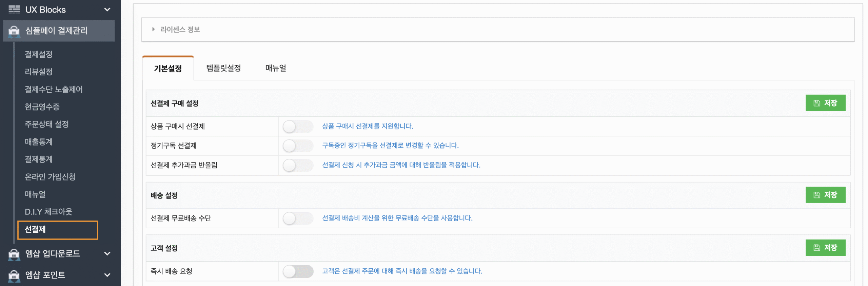Enable 선결제 무료배송 수단 switch
868x286 pixels.
298,218
